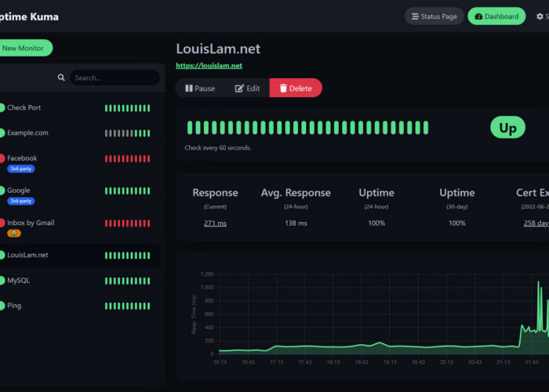Click the green status dot beside MySQL
This screenshot has height=392, width=549.
[2, 281]
